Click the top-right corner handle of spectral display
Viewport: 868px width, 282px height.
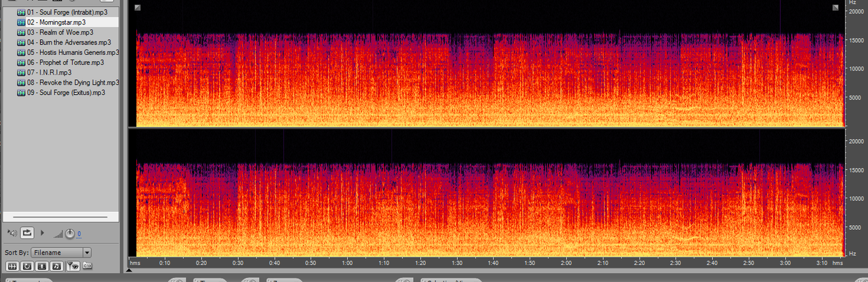(836, 7)
